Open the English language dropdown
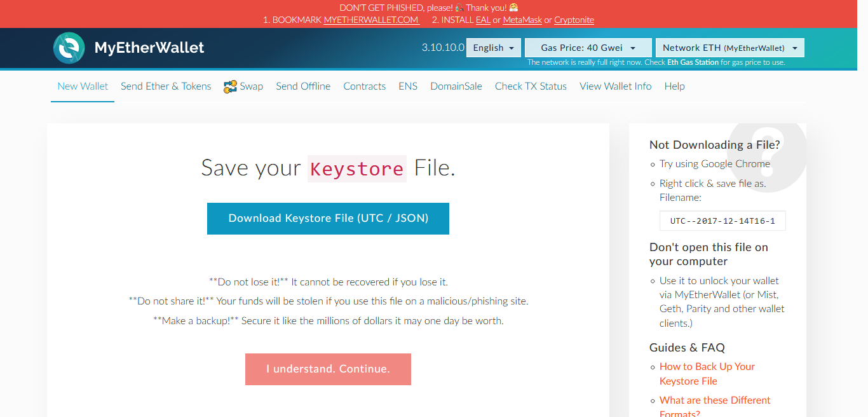868x417 pixels. pos(494,48)
